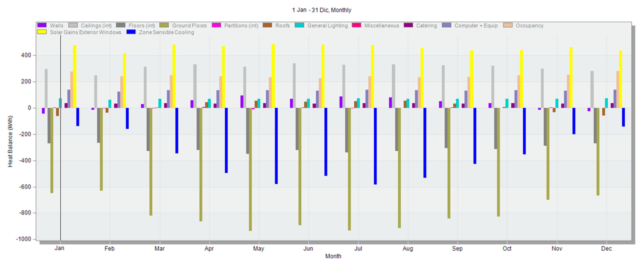Image resolution: width=644 pixels, height=266 pixels.
Task: Click the May Ground Floors olive bar
Action: tap(250, 169)
